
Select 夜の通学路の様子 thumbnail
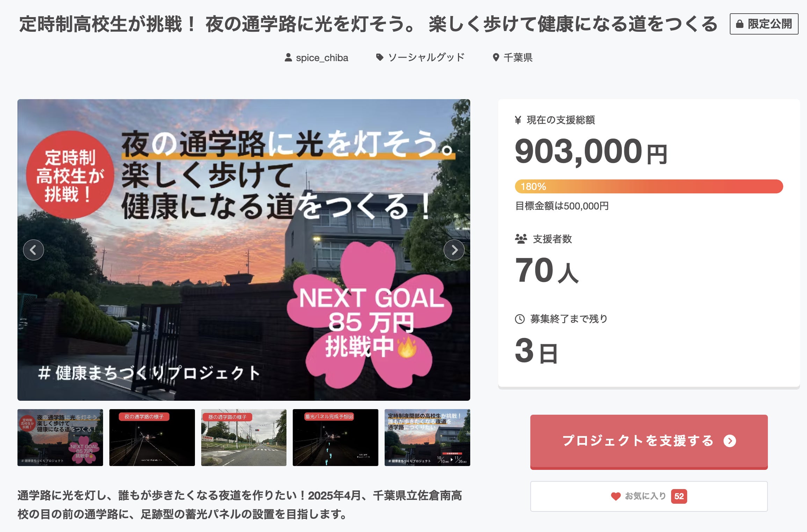point(152,437)
